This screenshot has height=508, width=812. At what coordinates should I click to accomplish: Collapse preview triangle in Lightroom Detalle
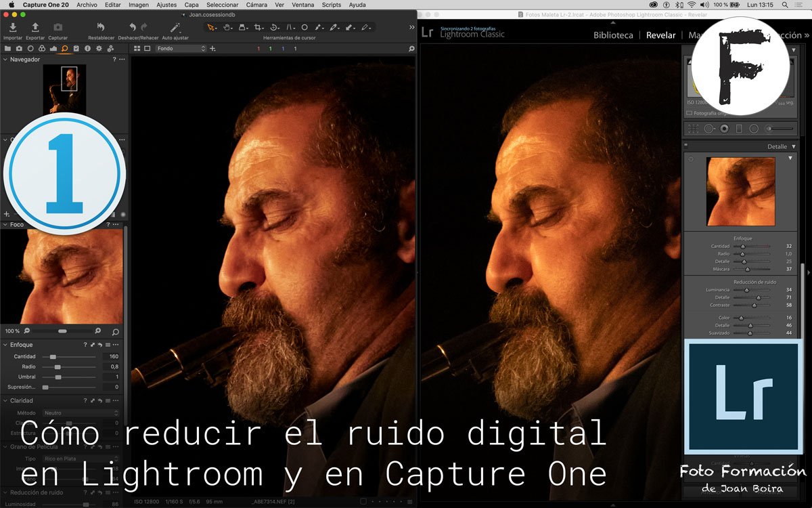790,158
